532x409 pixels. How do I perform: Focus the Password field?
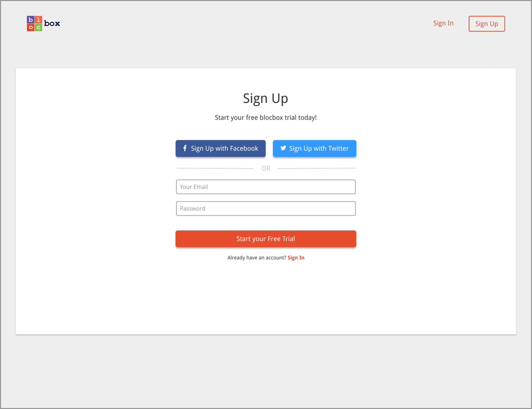[x=265, y=208]
